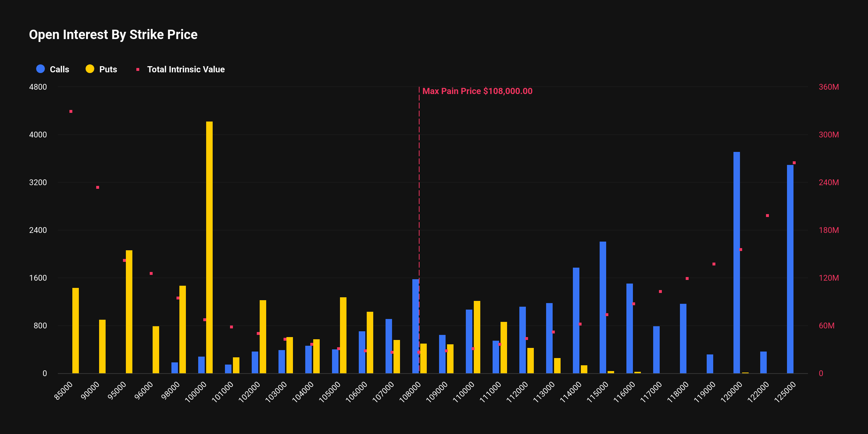Screen dimensions: 868x434
Task: Click the yellow puts bar at 85000
Action: (76, 331)
